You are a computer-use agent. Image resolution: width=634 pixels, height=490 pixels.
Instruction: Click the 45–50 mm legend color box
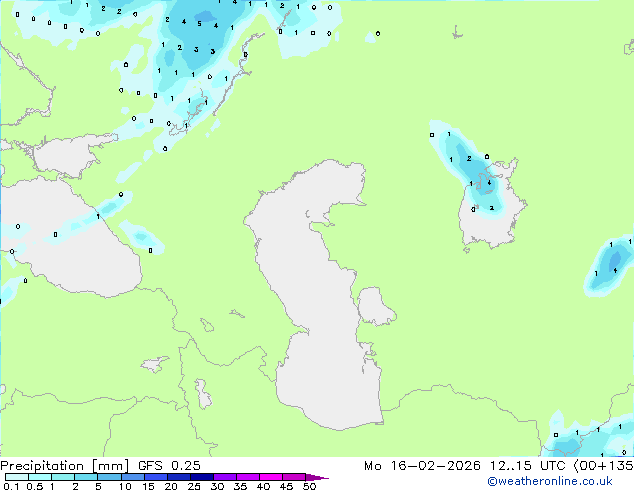(294, 477)
